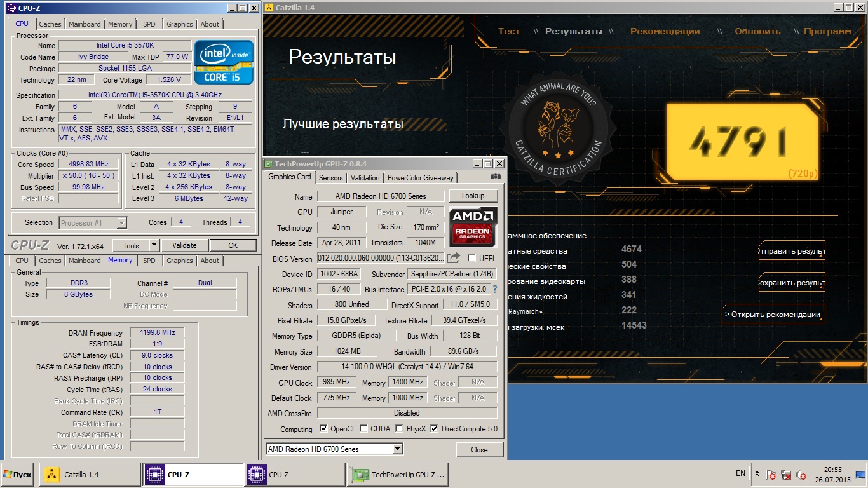Click the Лучшие результаты heading
The height and width of the screenshot is (488, 868).
[343, 124]
